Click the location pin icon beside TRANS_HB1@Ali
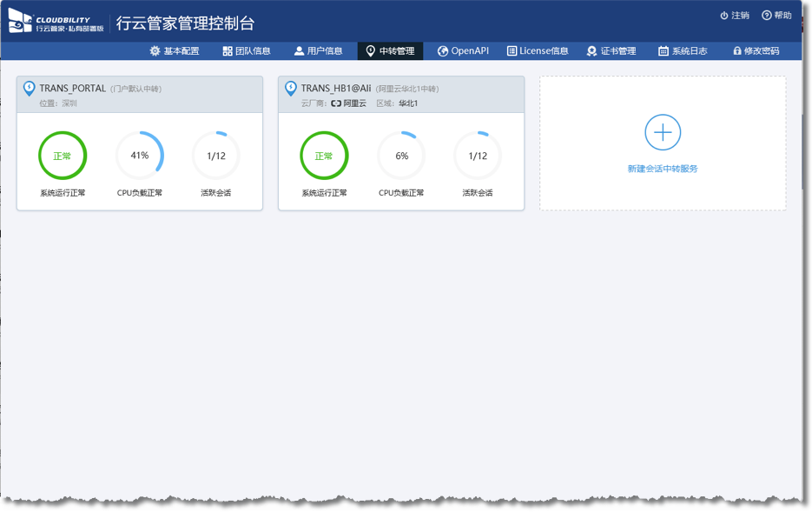This screenshot has width=812, height=512. click(x=291, y=89)
